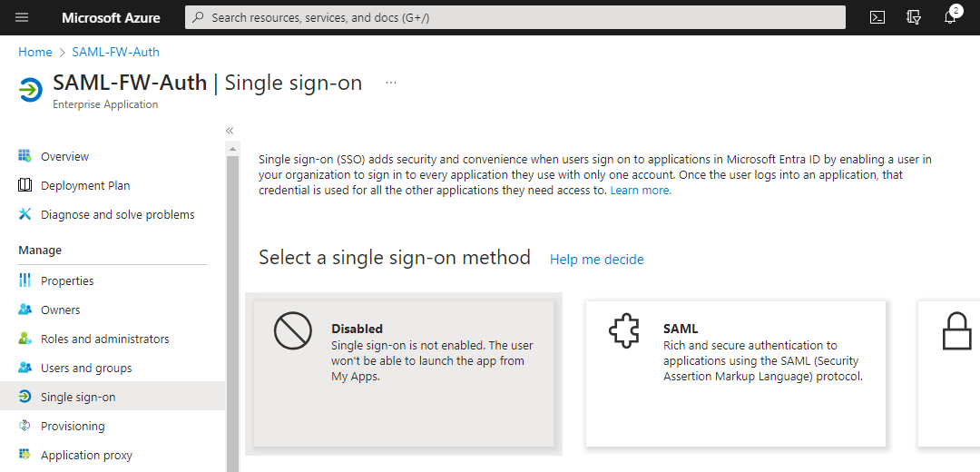Open the Copilot icon in header
Screen dimensions: 980x472
[914, 17]
